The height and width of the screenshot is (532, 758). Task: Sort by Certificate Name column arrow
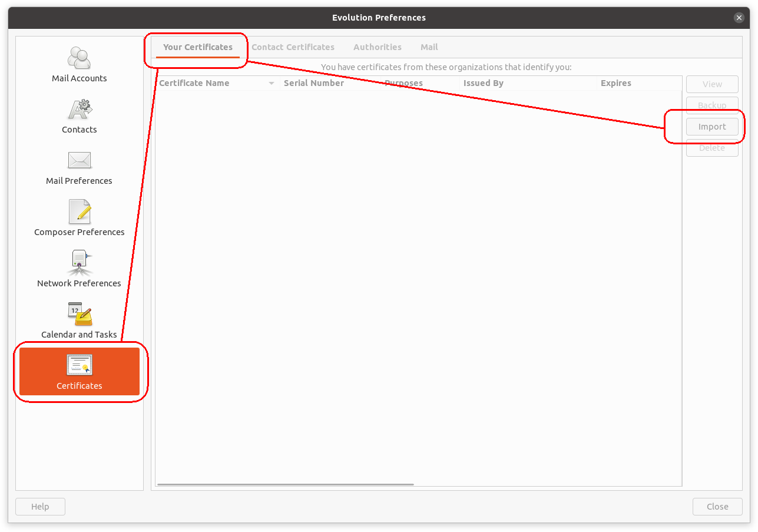click(271, 84)
